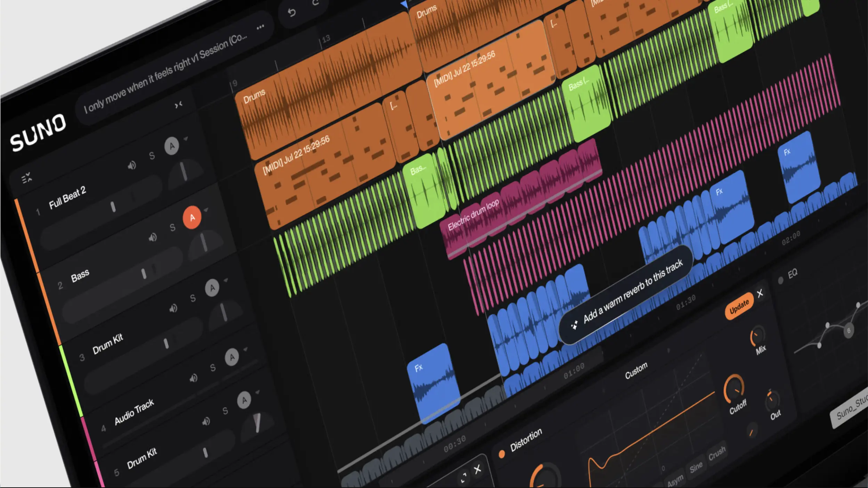Select the Crush distortion type

pos(717,454)
